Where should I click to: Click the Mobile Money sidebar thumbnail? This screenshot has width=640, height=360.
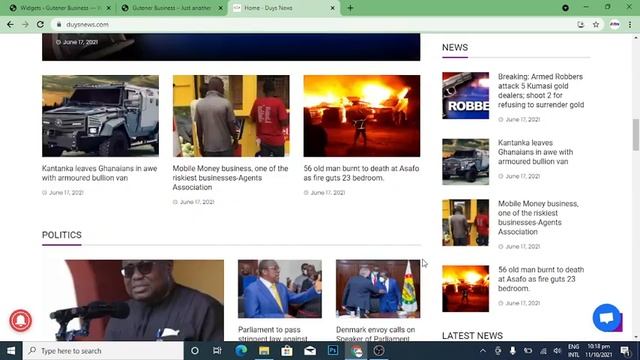[465, 222]
